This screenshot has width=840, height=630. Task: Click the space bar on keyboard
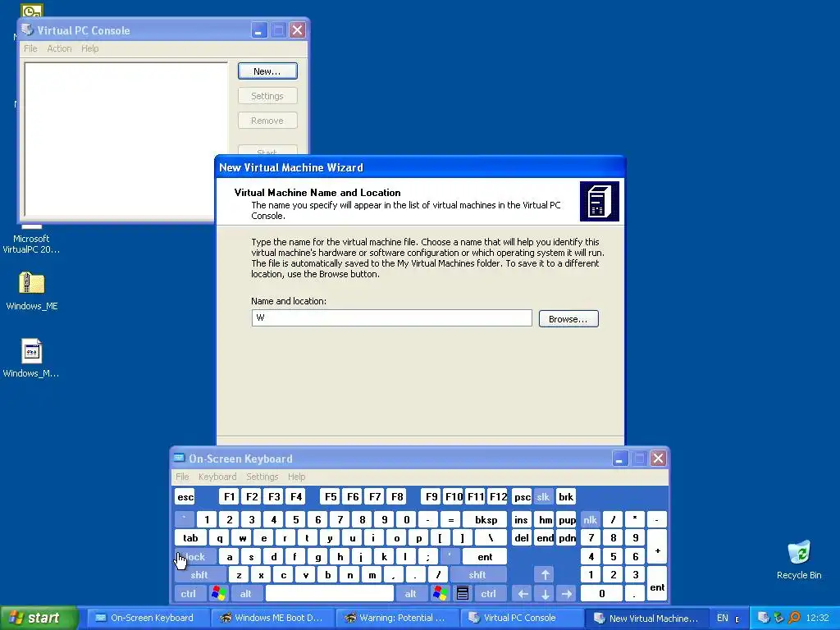[x=330, y=594]
